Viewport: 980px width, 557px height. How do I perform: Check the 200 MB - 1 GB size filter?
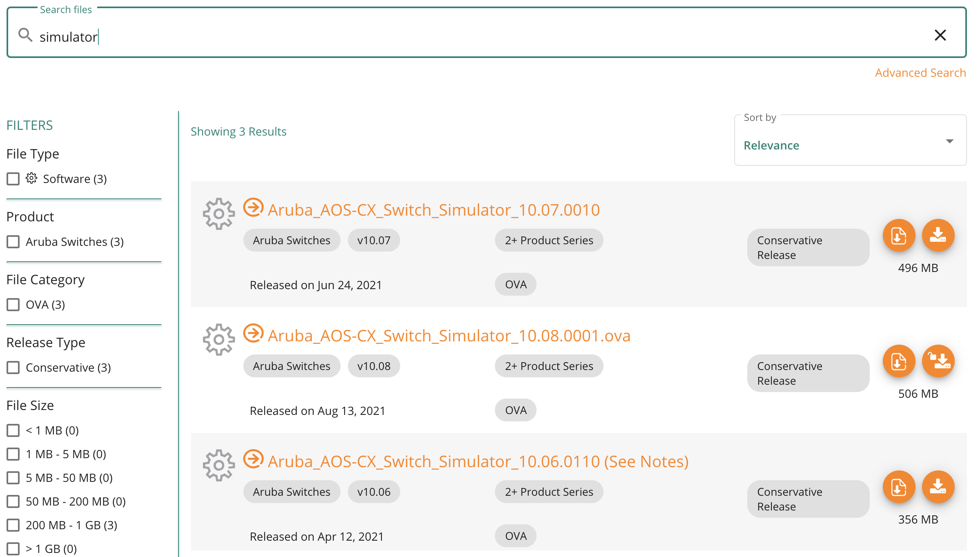tap(13, 525)
